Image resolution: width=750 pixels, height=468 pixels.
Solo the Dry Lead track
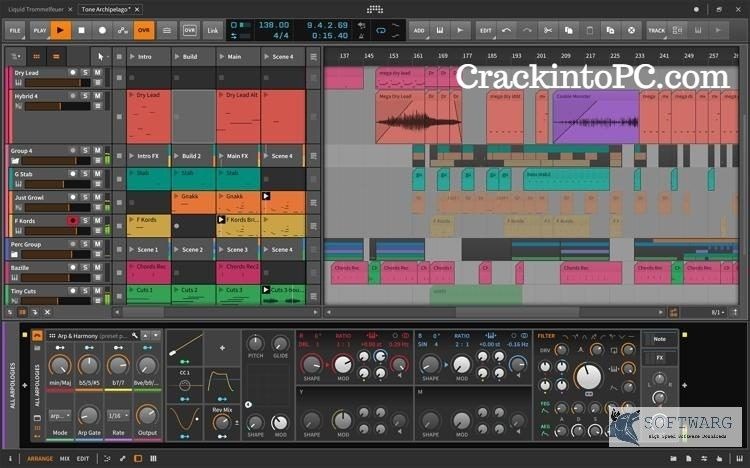pyautogui.click(x=85, y=72)
